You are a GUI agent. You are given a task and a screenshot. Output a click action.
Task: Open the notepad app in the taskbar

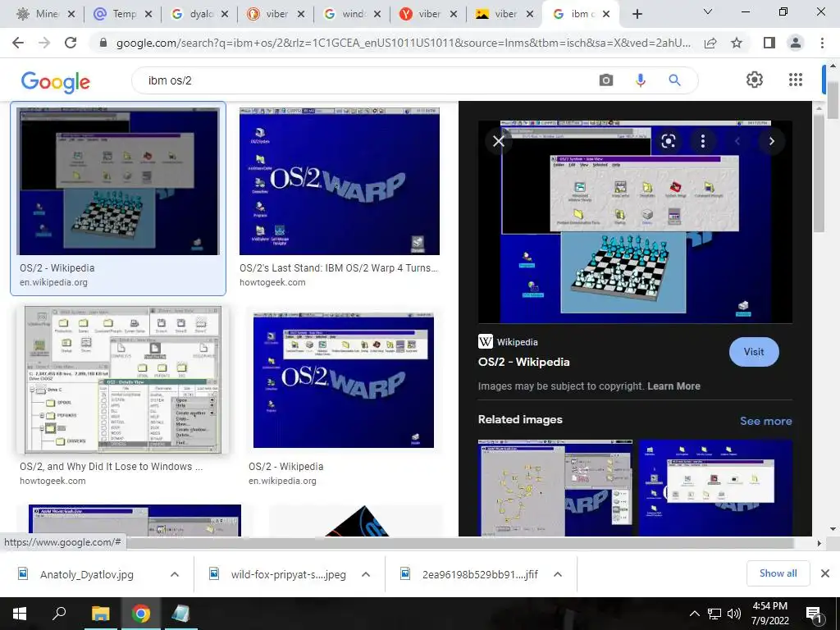pyautogui.click(x=180, y=614)
